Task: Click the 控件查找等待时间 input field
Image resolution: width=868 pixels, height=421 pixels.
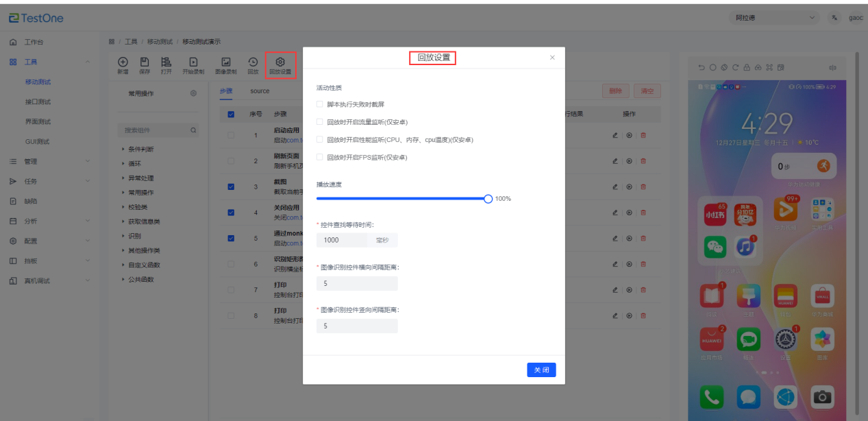Action: pyautogui.click(x=342, y=241)
